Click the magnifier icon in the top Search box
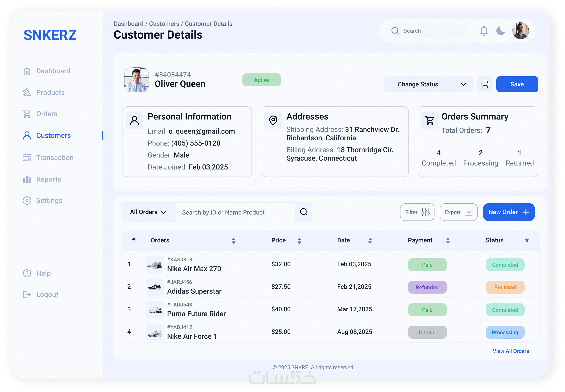The height and width of the screenshot is (392, 565). [x=395, y=31]
